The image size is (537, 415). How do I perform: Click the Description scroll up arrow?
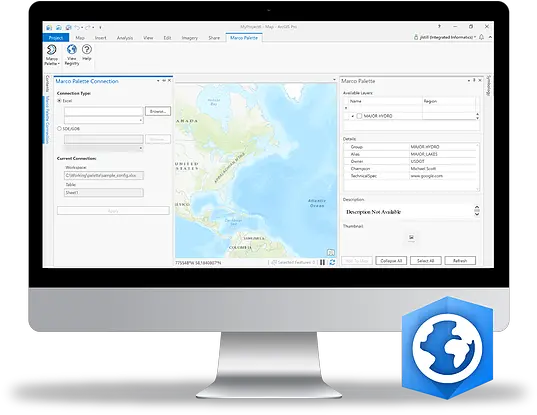coord(477,208)
